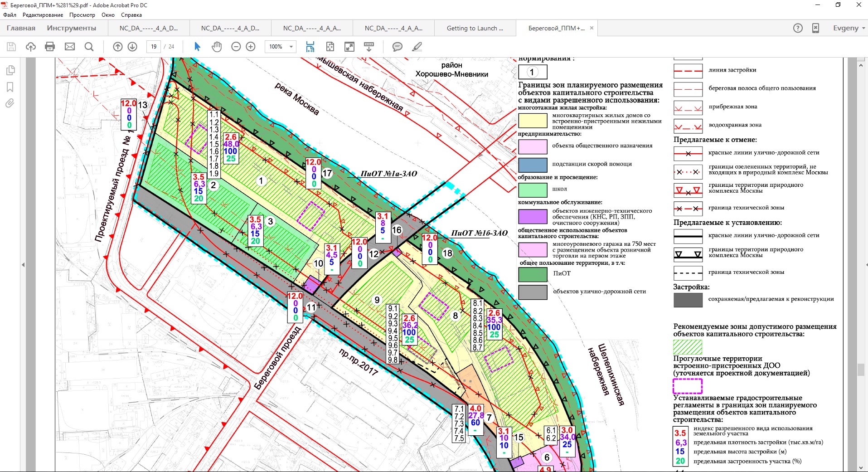Enter full screen mode icon
This screenshot has width=868, height=472.
coord(349,47)
